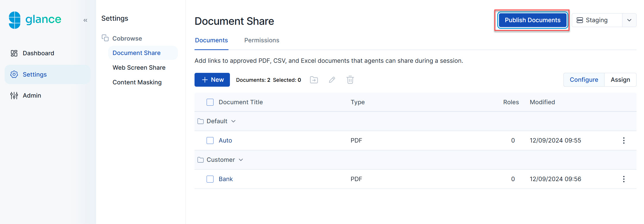This screenshot has width=644, height=224.
Task: Click the pencil edit icon
Action: click(332, 80)
